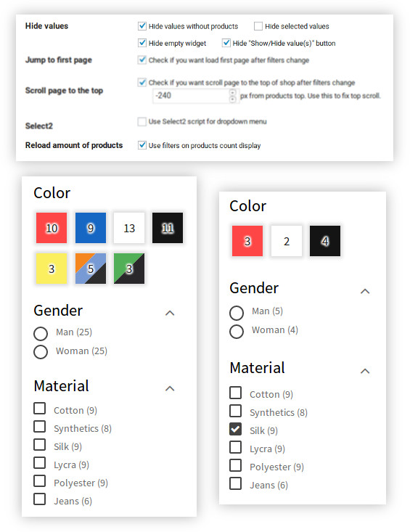
Task: Uncheck the Silk material filter
Action: pyautogui.click(x=235, y=429)
